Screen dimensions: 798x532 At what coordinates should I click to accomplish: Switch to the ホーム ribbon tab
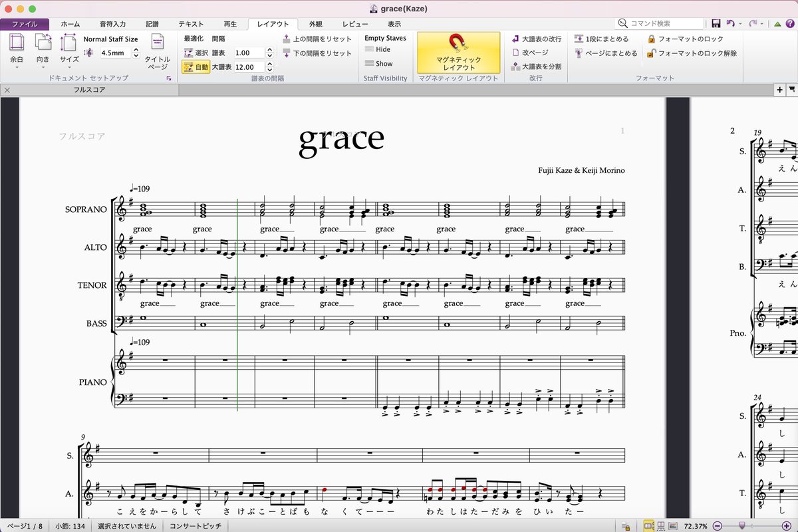coord(70,24)
